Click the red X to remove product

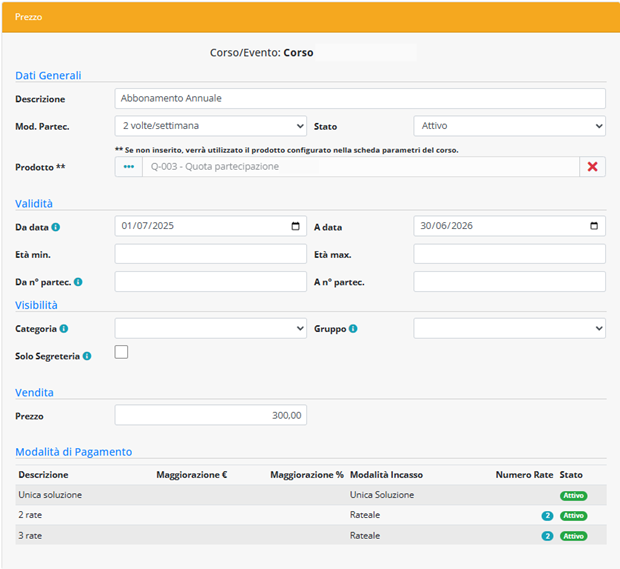[x=592, y=167]
